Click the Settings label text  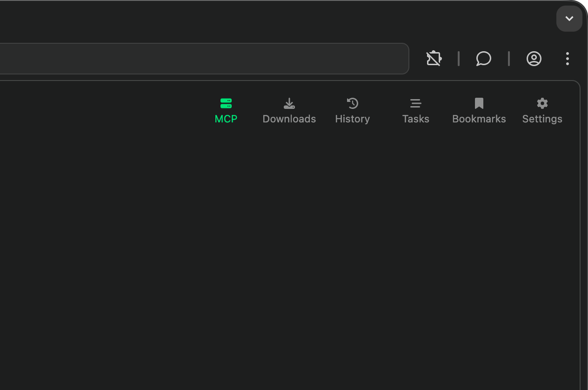[542, 119]
